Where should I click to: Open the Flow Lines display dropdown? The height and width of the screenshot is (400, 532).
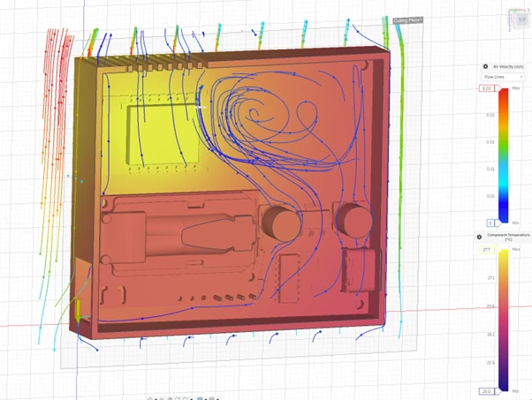coord(503,77)
